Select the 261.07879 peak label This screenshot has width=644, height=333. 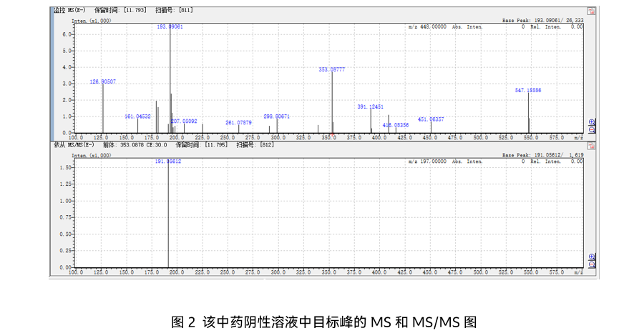tap(238, 123)
